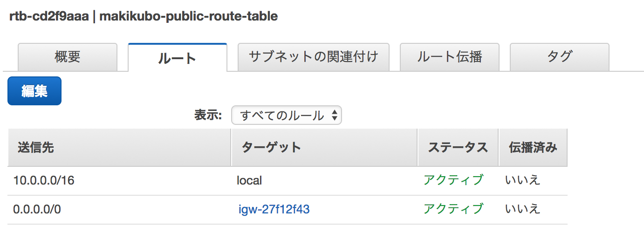Viewport: 644px width, 233px height.
Task: Select the ルート tab
Action: (x=177, y=58)
